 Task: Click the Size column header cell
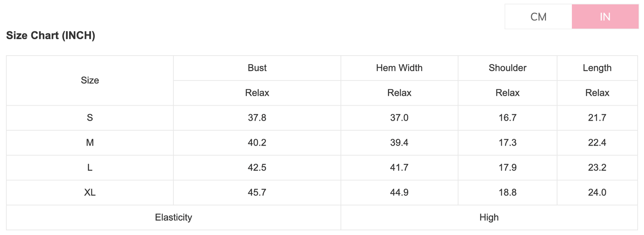coord(90,81)
